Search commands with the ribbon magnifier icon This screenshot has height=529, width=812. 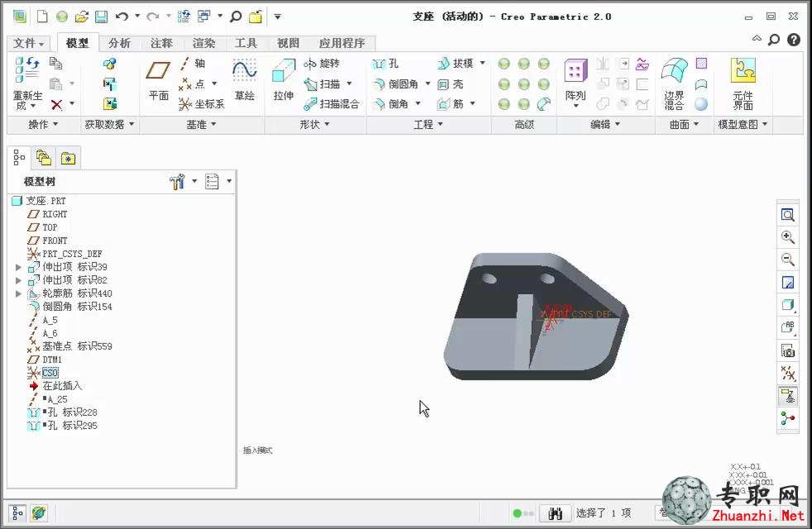tap(774, 40)
